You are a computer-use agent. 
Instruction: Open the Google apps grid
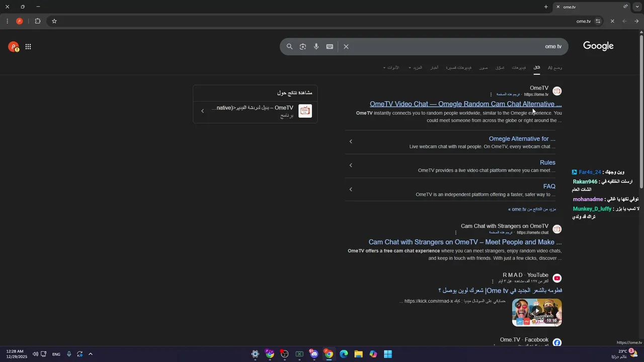[x=28, y=47]
